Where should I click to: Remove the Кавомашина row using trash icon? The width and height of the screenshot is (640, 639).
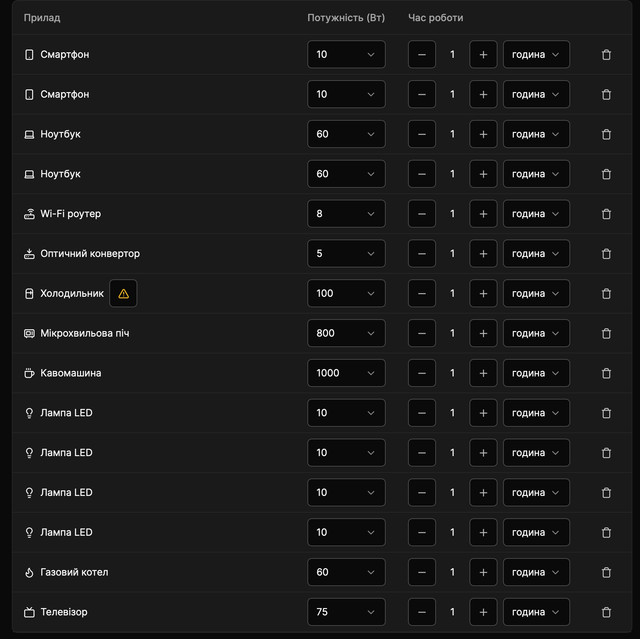click(x=606, y=373)
